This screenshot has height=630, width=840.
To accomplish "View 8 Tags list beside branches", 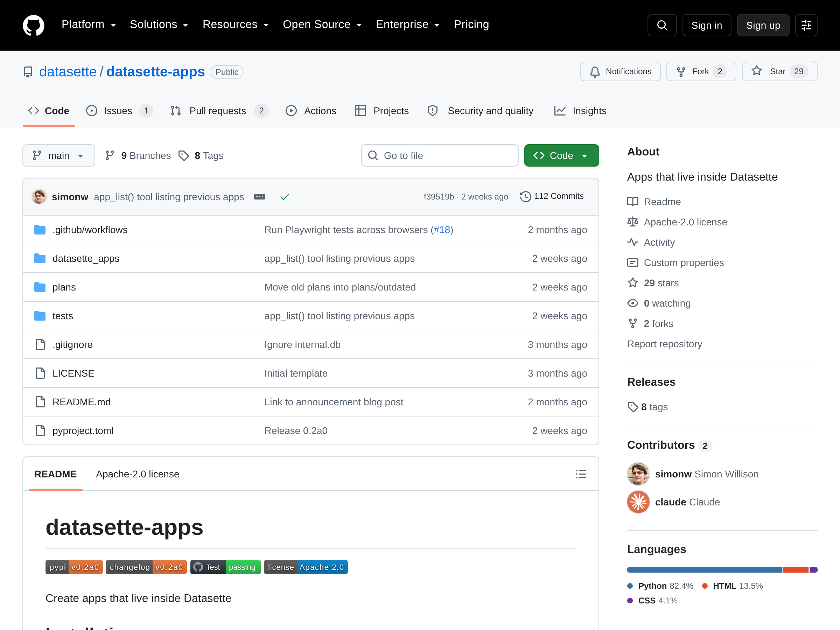I will click(201, 155).
